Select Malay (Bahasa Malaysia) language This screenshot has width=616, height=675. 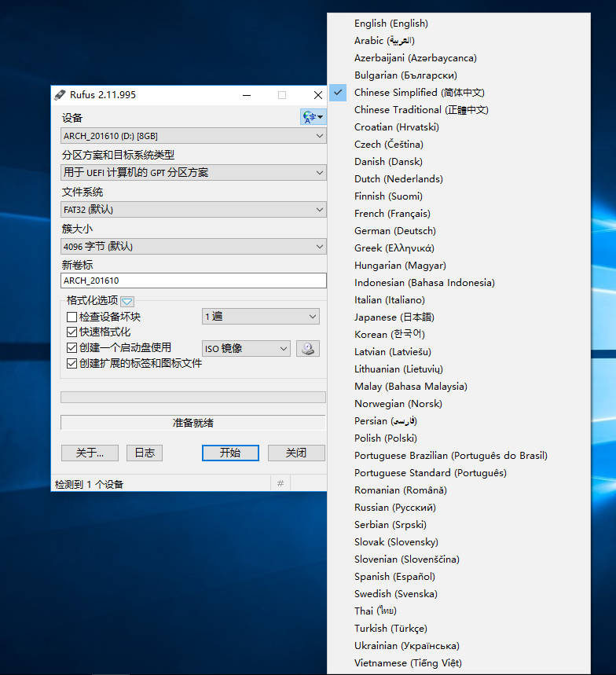coord(459,386)
